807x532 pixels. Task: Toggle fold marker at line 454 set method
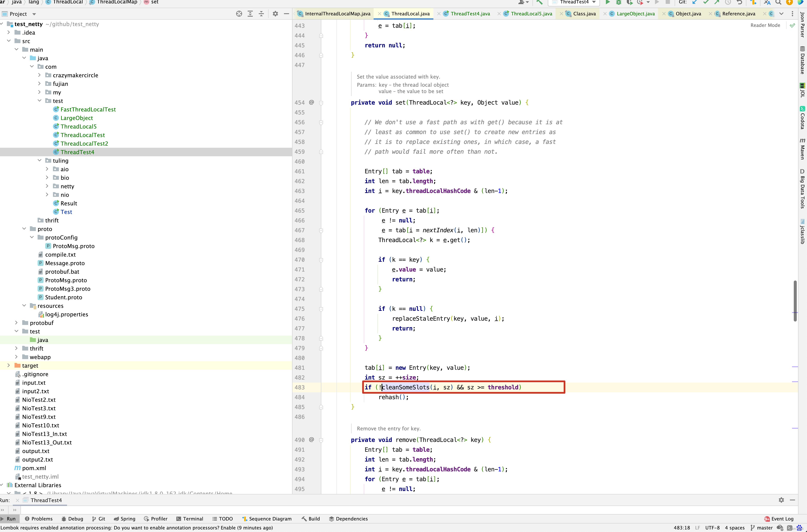(321, 103)
